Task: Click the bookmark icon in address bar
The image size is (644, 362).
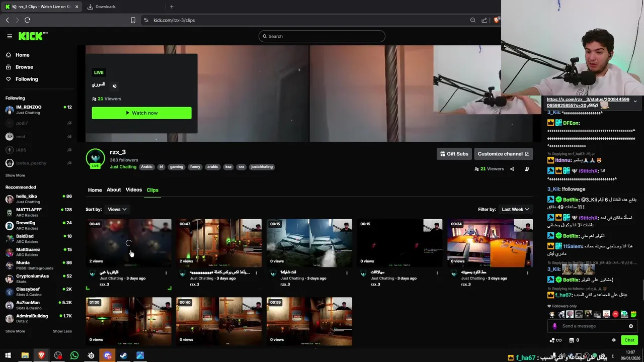Action: tap(133, 20)
